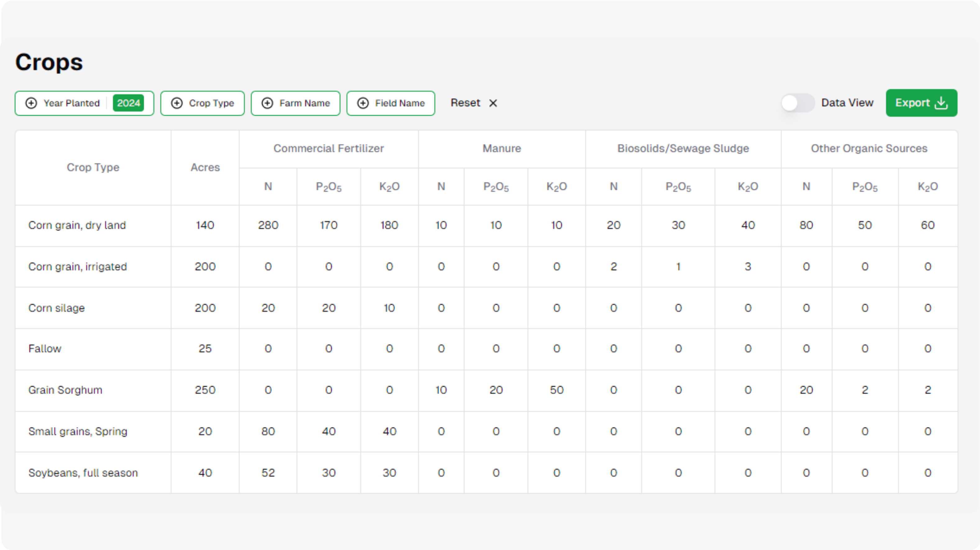This screenshot has height=550, width=980.
Task: Click the Reset filters text
Action: pos(465,103)
